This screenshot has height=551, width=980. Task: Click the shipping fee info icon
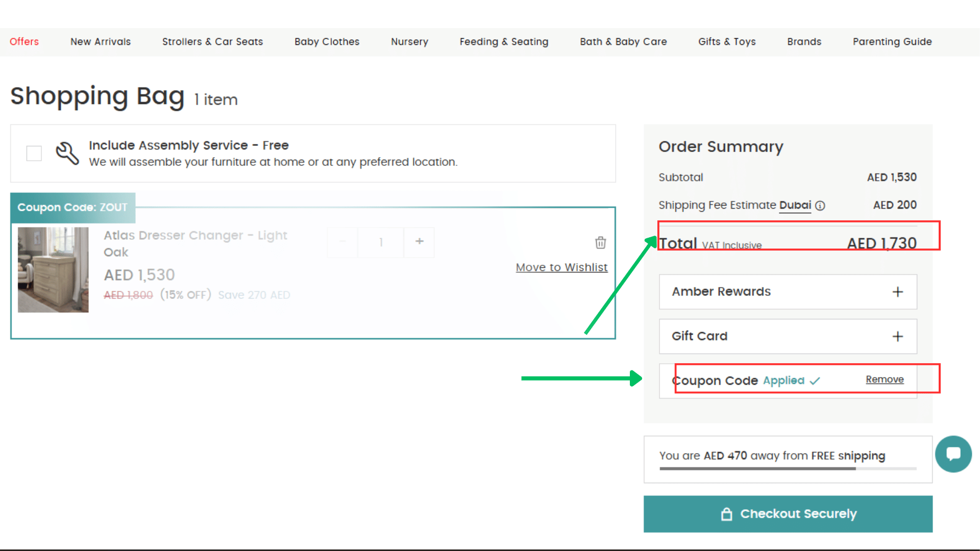[820, 206]
